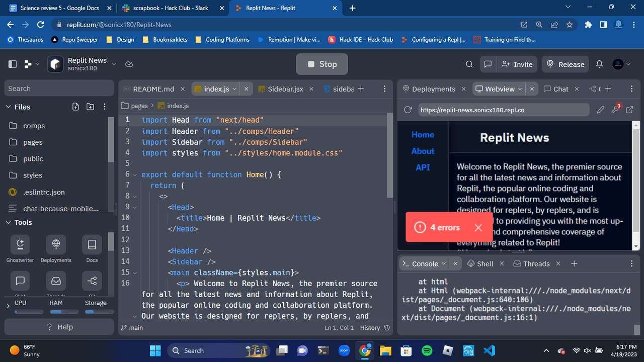Open the Ghostwriter tool
644x362 pixels.
tap(20, 245)
